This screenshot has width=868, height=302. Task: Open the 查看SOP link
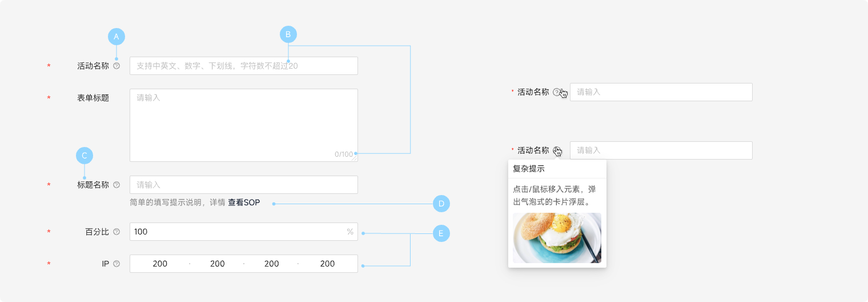click(244, 202)
